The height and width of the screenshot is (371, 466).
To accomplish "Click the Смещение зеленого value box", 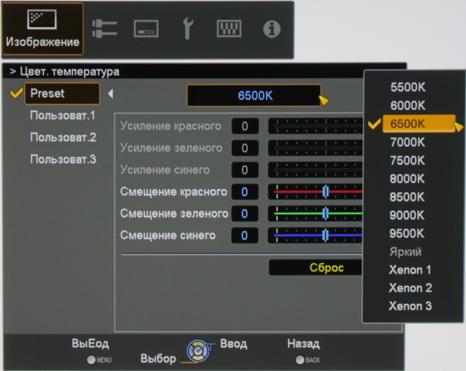I will [x=245, y=214].
